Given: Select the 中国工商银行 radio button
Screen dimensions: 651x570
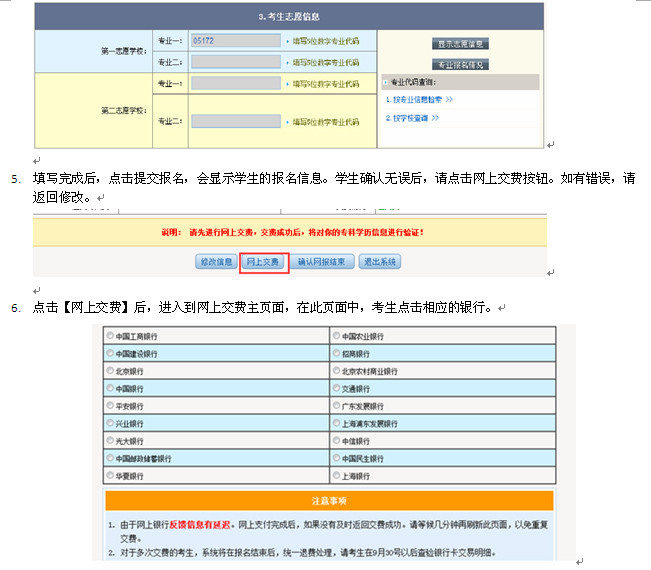Looking at the screenshot, I should point(110,336).
